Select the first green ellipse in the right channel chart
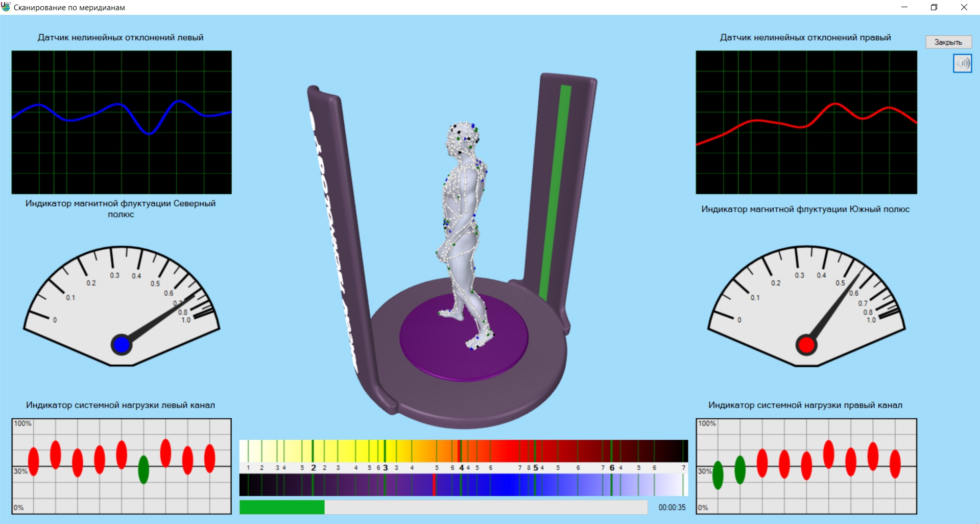The height and width of the screenshot is (524, 980). (x=718, y=474)
